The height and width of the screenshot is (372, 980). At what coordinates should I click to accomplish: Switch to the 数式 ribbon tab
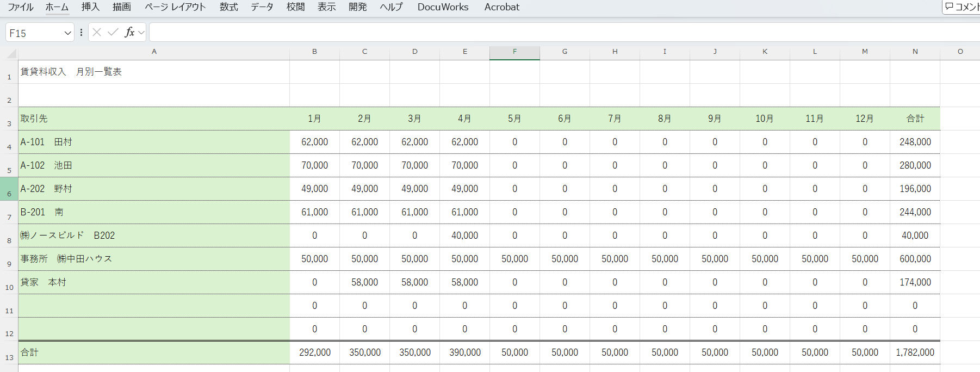[228, 7]
